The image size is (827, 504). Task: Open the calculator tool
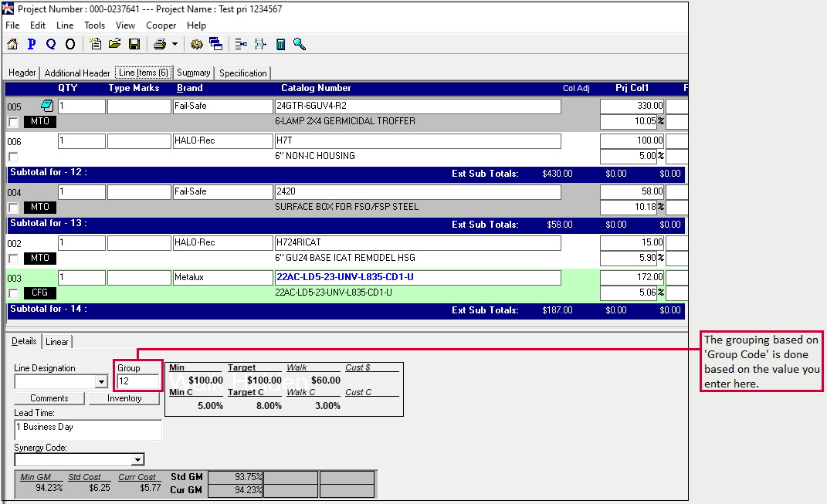[280, 44]
